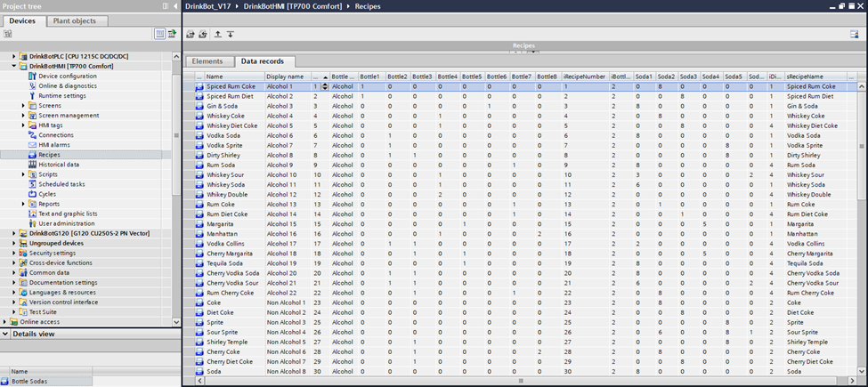Image resolution: width=868 pixels, height=387 pixels.
Task: Collapse the Project tree with the arrow icon
Action: [176, 6]
